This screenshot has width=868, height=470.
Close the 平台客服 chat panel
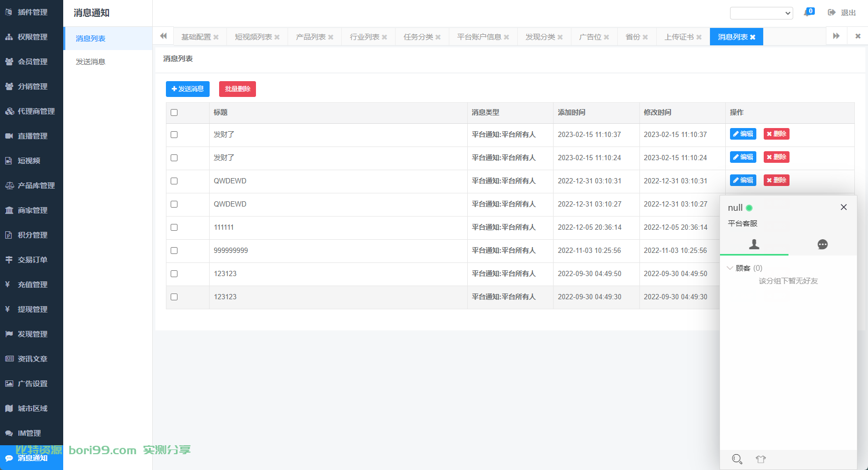pyautogui.click(x=844, y=207)
